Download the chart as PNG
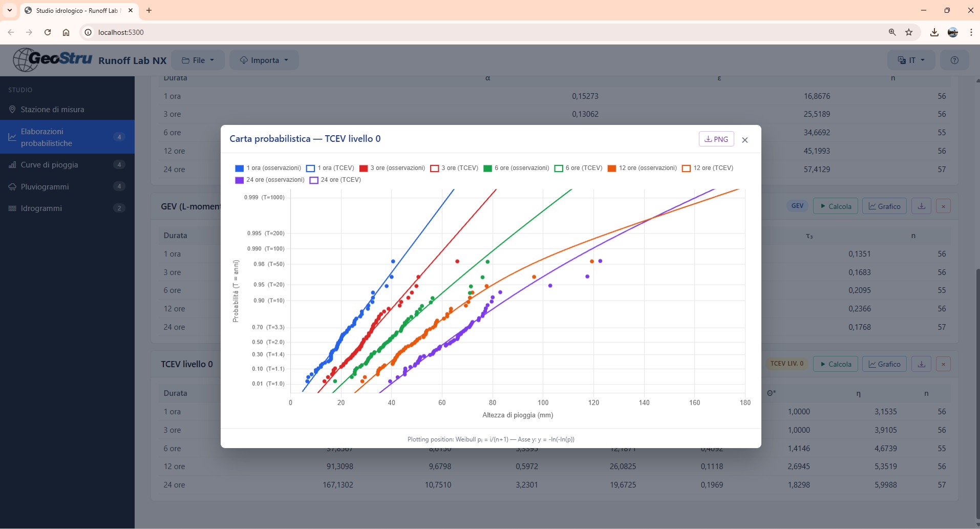This screenshot has width=980, height=529. (x=716, y=139)
